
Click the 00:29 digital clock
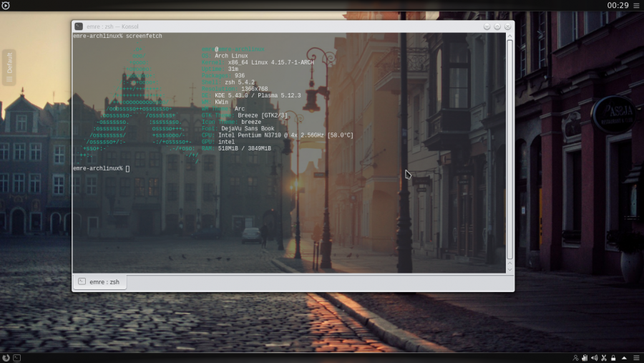coord(618,5)
